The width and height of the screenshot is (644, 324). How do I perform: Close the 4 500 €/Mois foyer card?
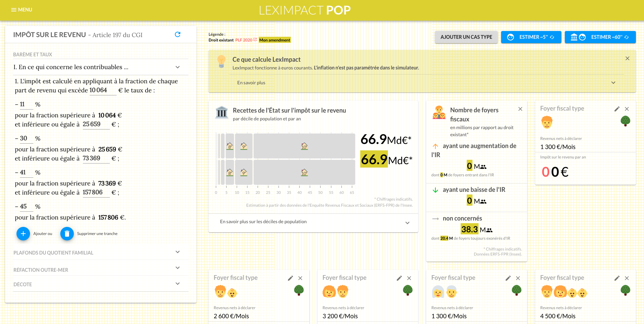[x=627, y=278]
